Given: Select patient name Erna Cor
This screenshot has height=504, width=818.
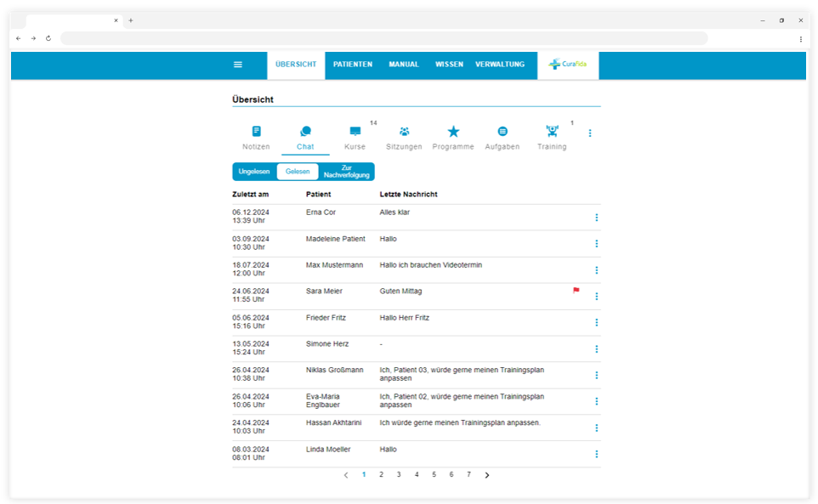Looking at the screenshot, I should point(321,212).
